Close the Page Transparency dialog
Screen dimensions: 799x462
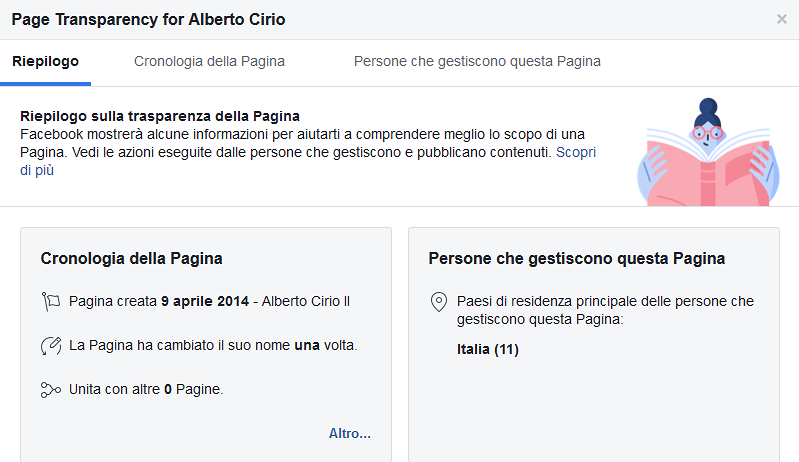pyautogui.click(x=781, y=19)
